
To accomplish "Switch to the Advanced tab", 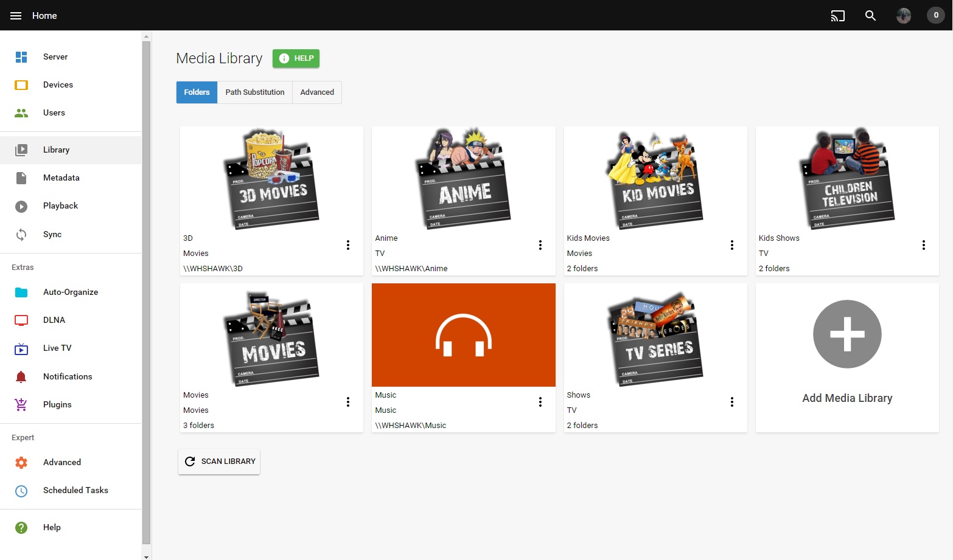I will (316, 92).
